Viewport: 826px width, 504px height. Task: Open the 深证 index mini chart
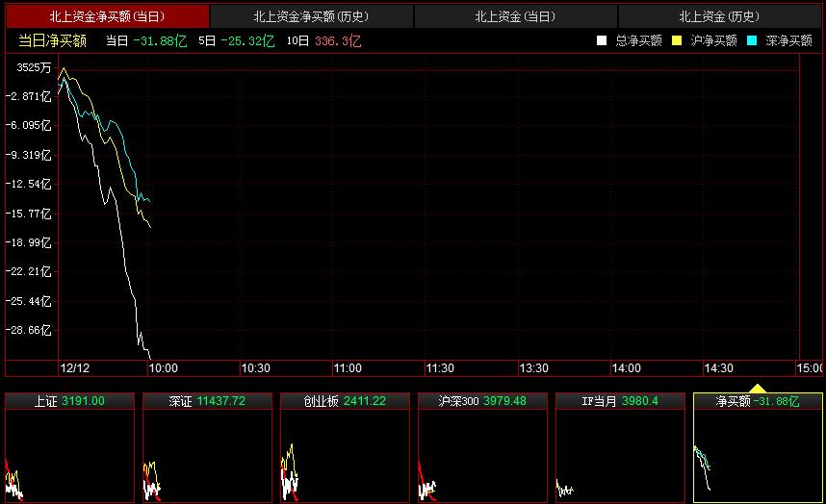click(x=207, y=447)
